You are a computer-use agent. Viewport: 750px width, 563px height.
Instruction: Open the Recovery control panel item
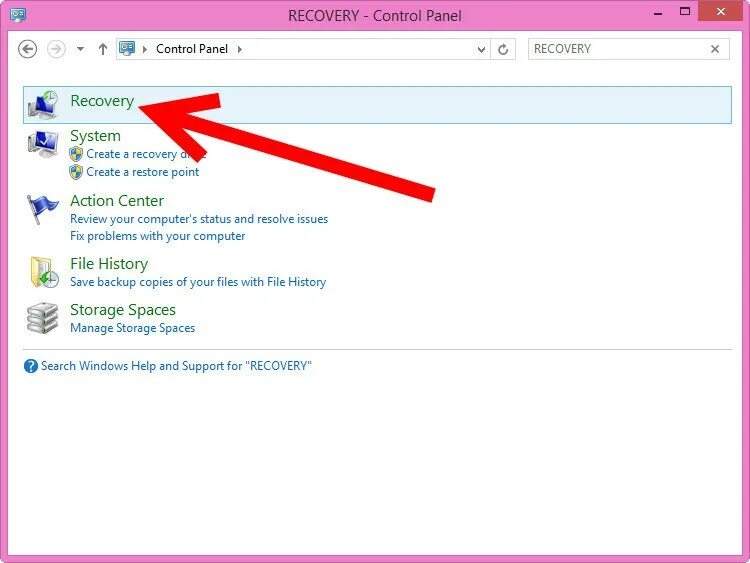point(102,101)
